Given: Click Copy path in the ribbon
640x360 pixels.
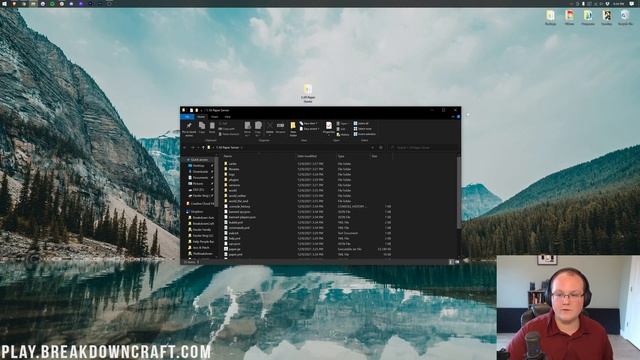Looking at the screenshot, I should pyautogui.click(x=227, y=129).
